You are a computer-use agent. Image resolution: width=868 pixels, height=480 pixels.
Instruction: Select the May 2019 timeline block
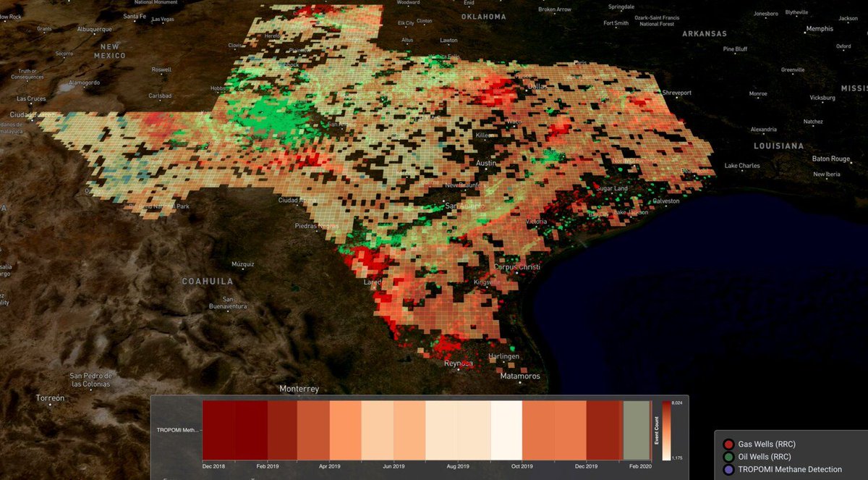378,431
